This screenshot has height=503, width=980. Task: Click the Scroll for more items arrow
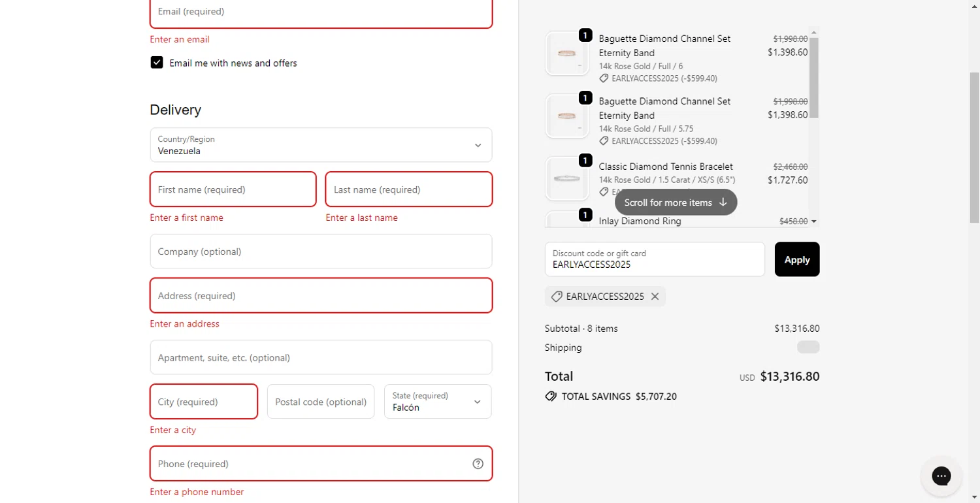723,203
